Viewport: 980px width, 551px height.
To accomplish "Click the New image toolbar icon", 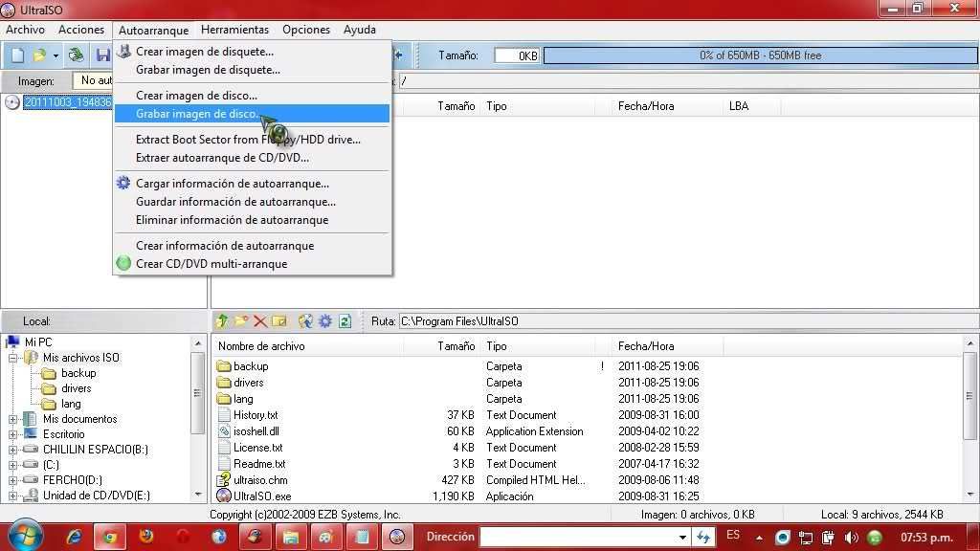I will pyautogui.click(x=17, y=55).
